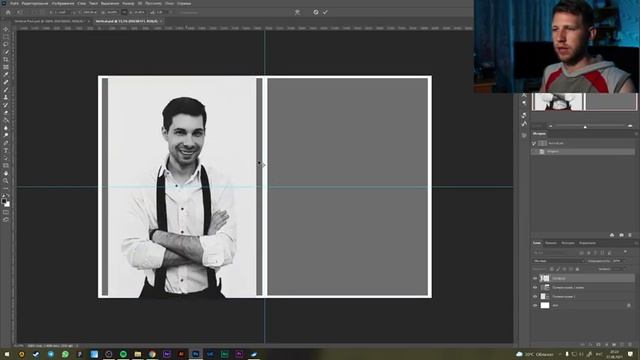Open the Layers panel menu

click(x=636, y=243)
